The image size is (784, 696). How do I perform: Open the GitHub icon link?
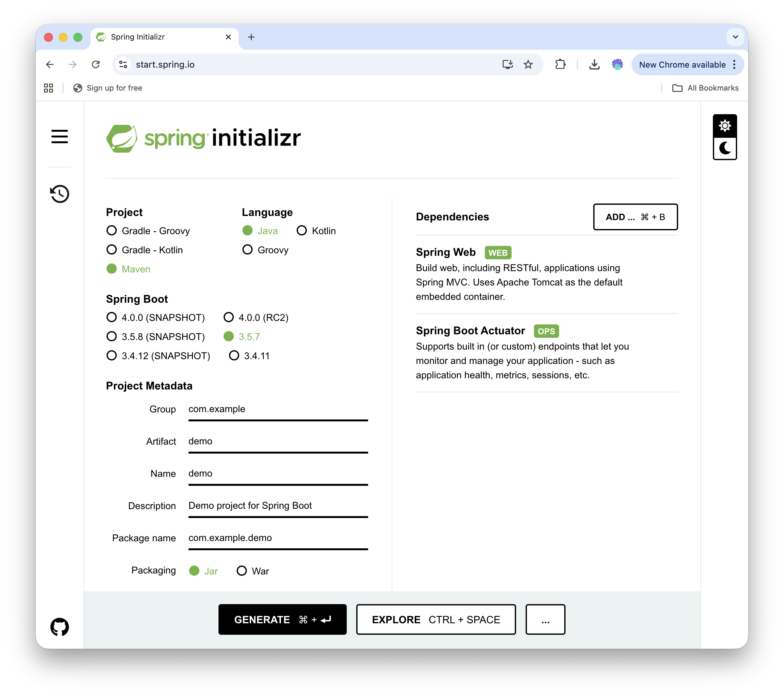pyautogui.click(x=59, y=626)
